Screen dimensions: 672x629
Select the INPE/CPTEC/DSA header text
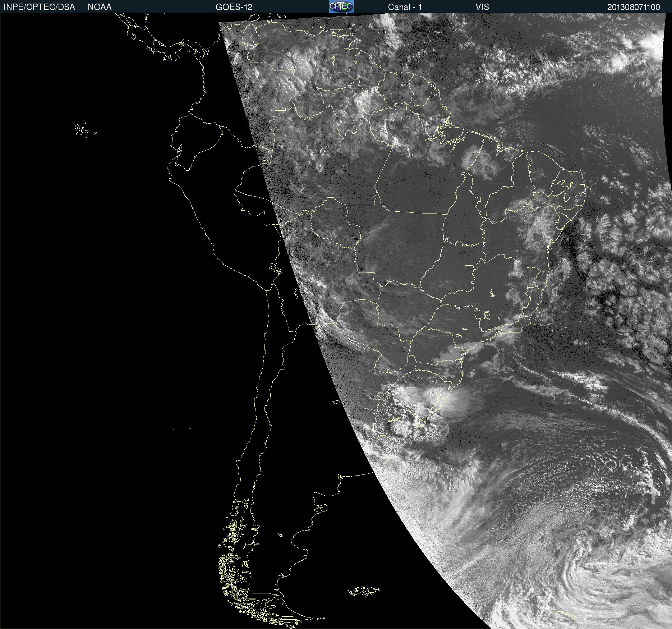(39, 7)
